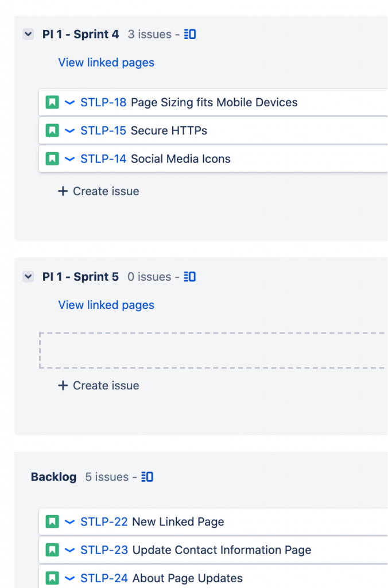The height and width of the screenshot is (588, 388).
Task: Select the empty dashed drop zone in Sprint 5
Action: point(214,350)
